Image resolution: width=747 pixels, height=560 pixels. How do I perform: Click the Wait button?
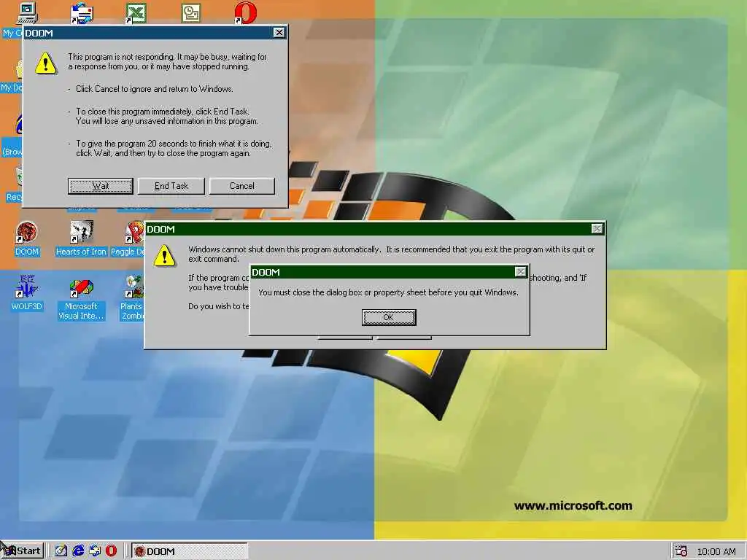tap(101, 186)
